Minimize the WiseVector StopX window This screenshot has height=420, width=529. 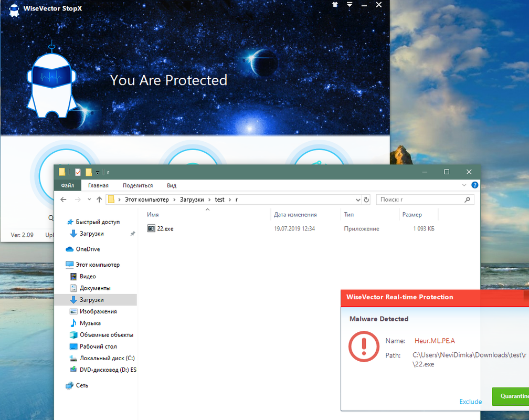coord(364,5)
